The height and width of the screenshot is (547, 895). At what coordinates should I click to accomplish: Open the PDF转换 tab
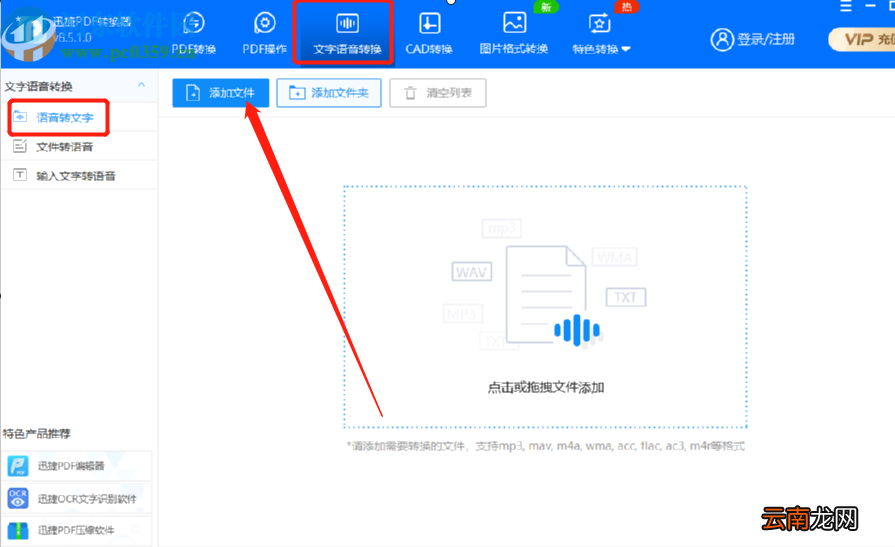[195, 34]
